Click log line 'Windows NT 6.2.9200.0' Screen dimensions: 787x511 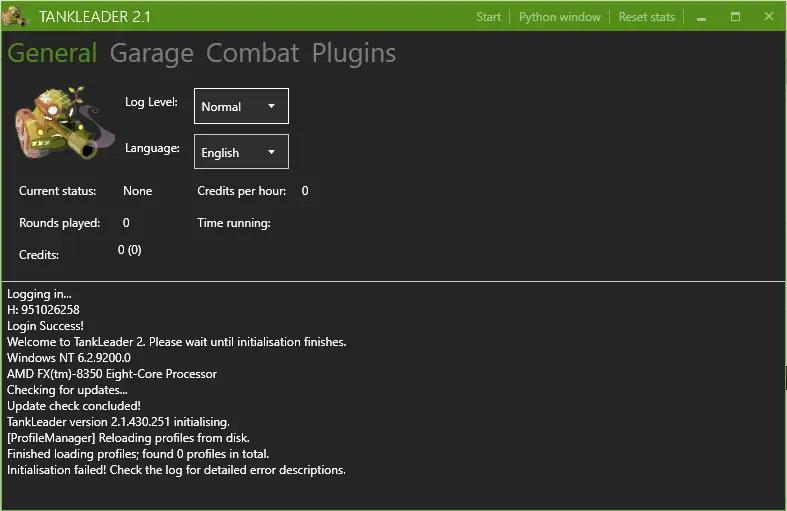coord(69,358)
